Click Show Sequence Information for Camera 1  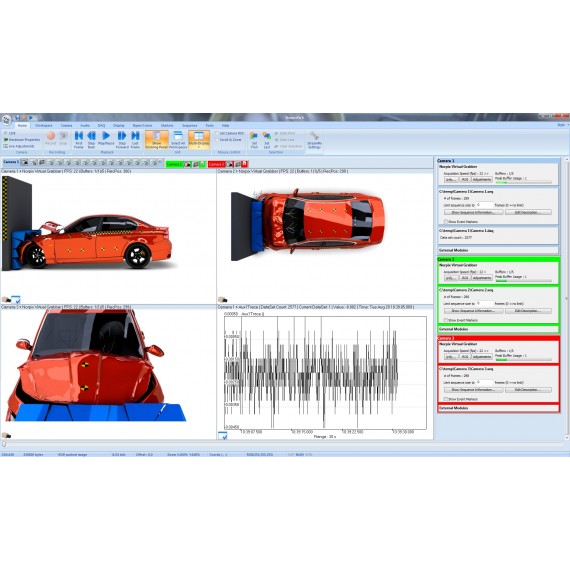pos(473,212)
